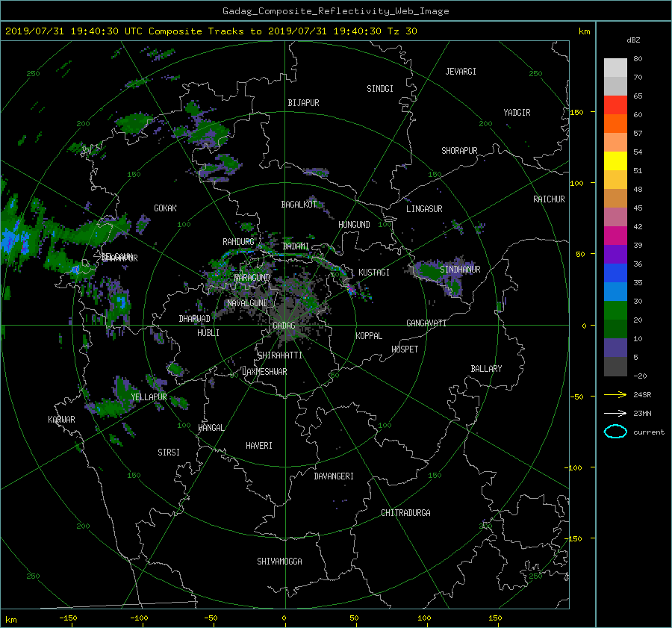The image size is (672, 628).
Task: Click the SINDHANUR city label
Action: (x=460, y=270)
